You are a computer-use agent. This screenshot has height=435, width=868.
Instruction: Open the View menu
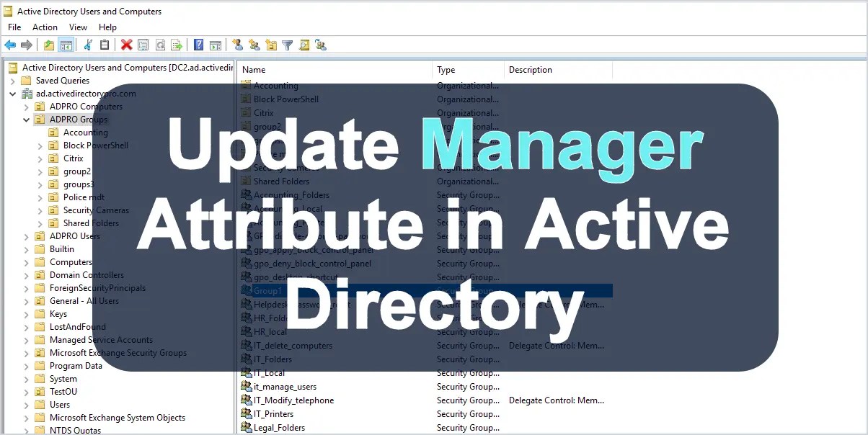tap(78, 27)
